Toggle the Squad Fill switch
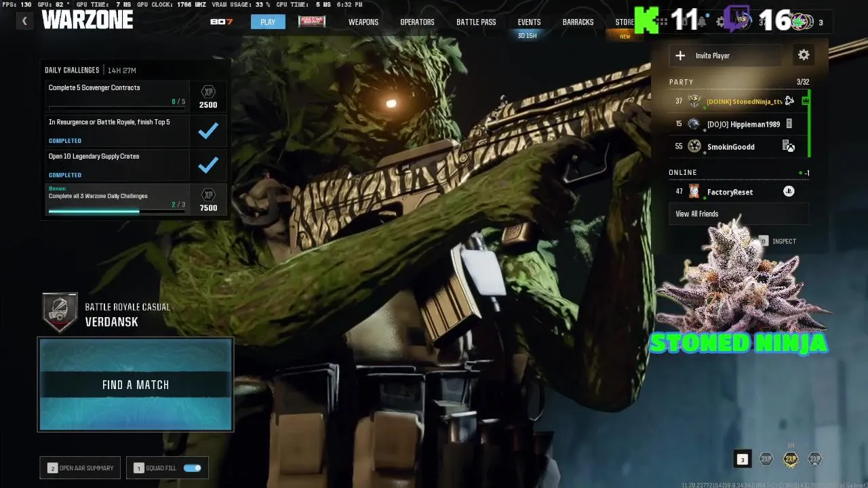This screenshot has height=488, width=868. tap(193, 468)
